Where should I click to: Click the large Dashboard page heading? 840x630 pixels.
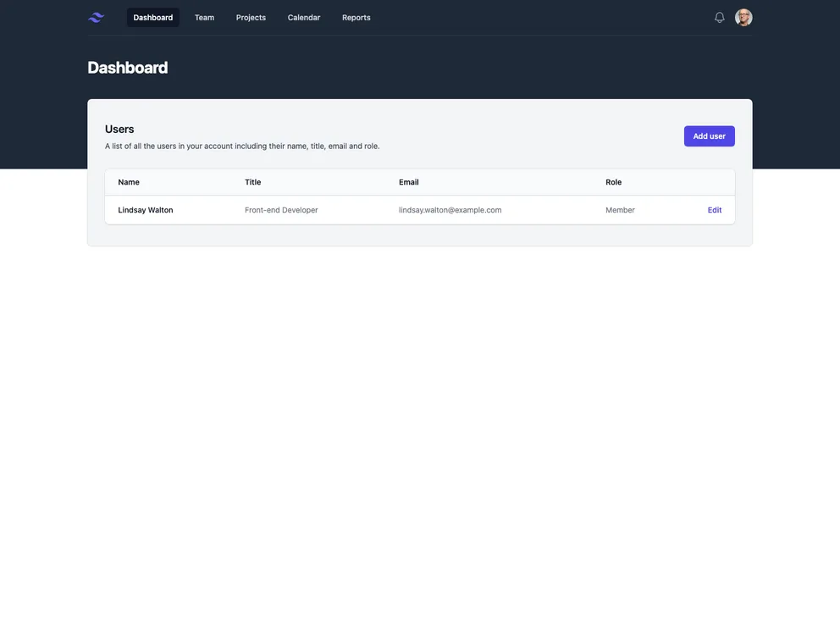pyautogui.click(x=128, y=68)
